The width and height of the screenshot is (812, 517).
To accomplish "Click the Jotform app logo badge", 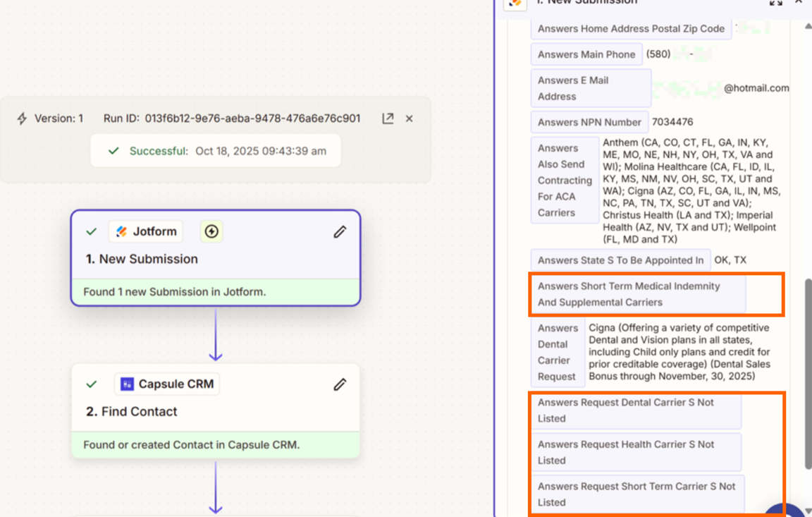I will (x=146, y=231).
